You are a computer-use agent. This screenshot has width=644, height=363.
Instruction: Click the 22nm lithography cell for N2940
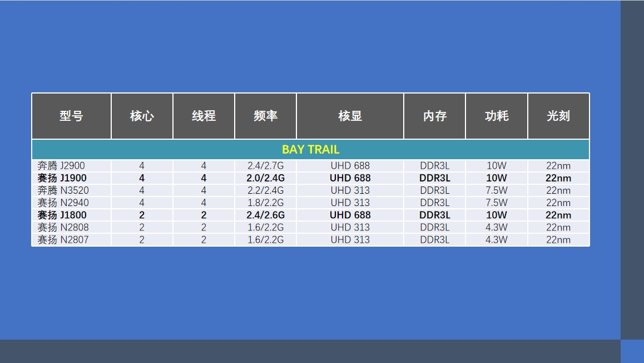click(x=558, y=203)
